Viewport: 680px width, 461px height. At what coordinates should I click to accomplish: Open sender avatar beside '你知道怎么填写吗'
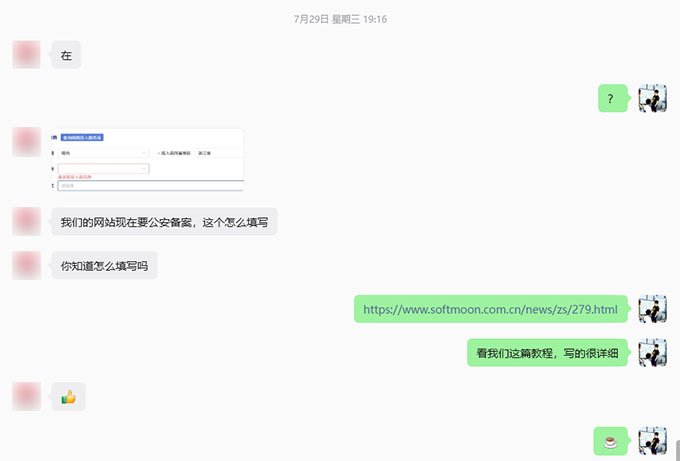click(26, 265)
